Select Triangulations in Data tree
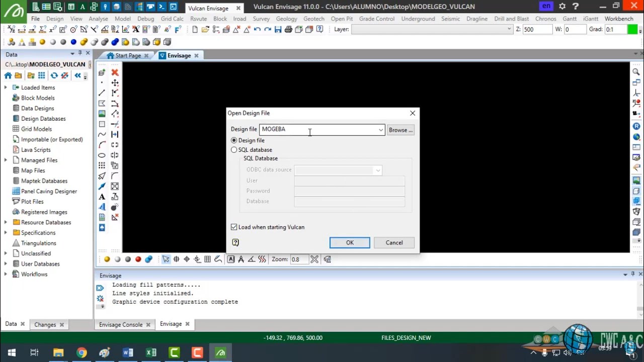This screenshot has height=362, width=644. [38, 243]
